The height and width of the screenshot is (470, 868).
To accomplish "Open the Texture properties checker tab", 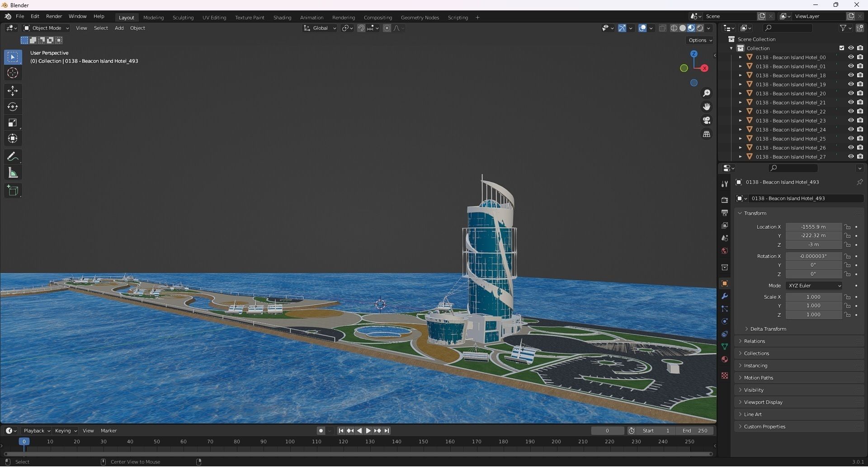I will pos(725,376).
